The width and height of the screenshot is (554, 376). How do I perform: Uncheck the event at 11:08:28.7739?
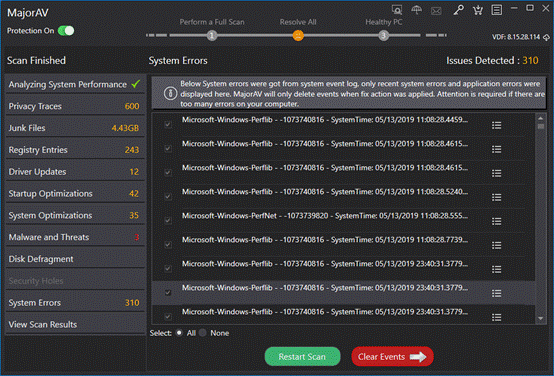pos(168,245)
